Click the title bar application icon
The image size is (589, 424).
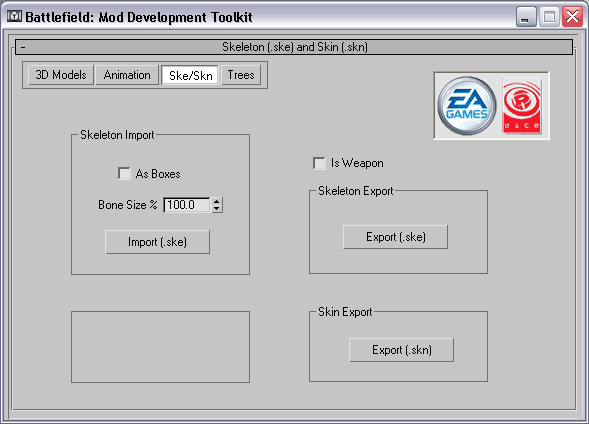pos(15,17)
